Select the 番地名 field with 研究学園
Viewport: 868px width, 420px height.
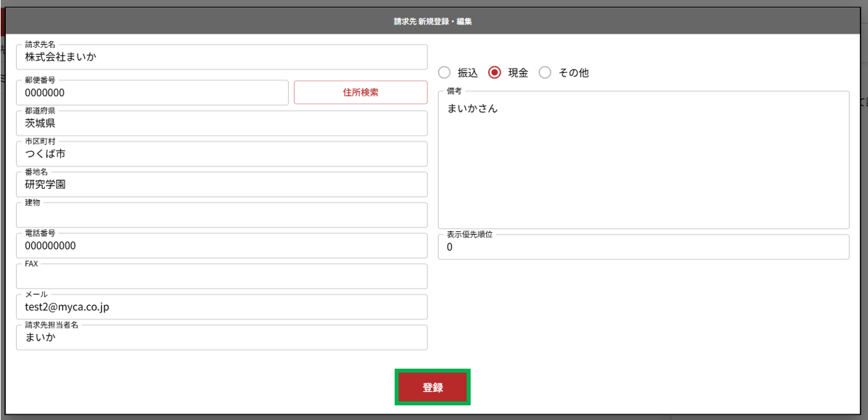[221, 185]
